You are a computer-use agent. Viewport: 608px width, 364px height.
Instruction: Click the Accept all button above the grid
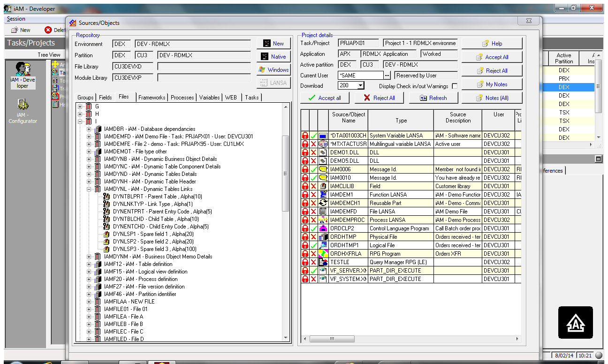click(324, 98)
